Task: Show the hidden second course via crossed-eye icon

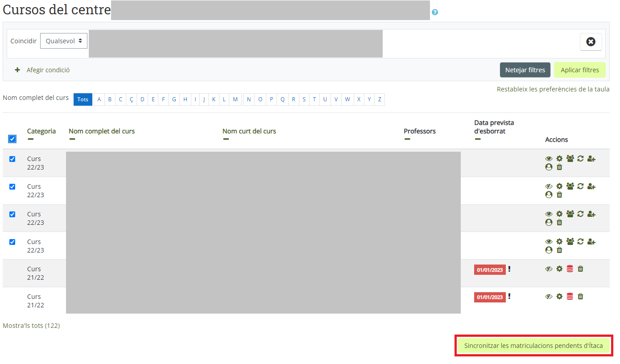Action: tap(549, 186)
